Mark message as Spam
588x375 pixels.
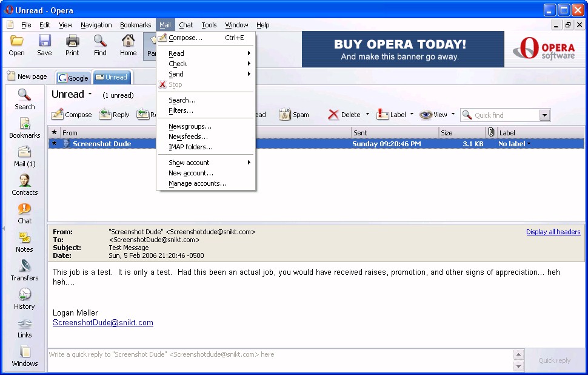pos(294,115)
